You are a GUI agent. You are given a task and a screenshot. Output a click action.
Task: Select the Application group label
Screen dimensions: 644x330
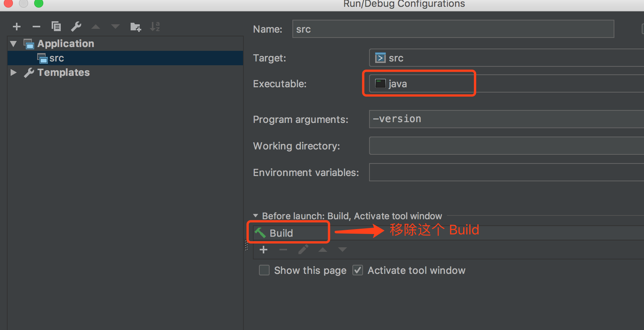(66, 44)
